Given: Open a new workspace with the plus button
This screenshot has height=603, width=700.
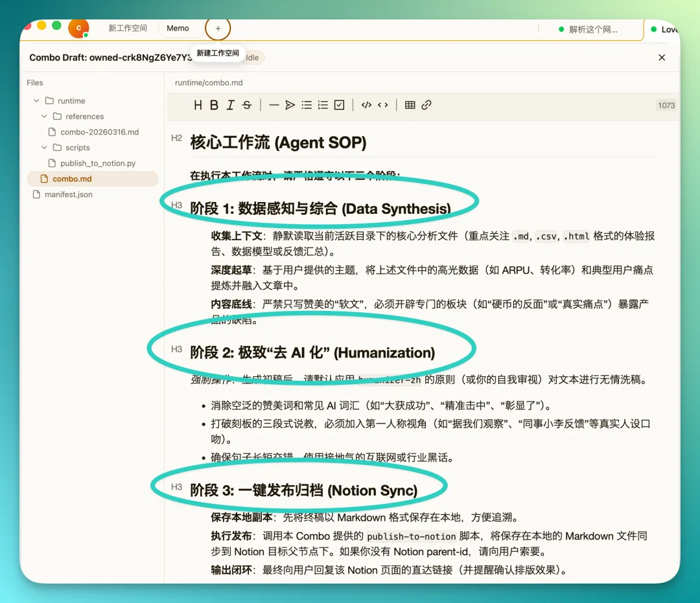Looking at the screenshot, I should pos(218,28).
